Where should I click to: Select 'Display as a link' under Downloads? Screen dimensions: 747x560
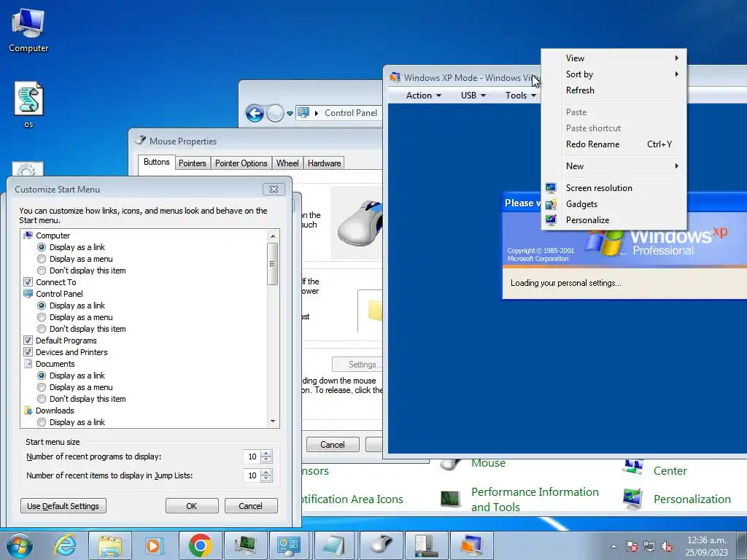[x=42, y=422]
